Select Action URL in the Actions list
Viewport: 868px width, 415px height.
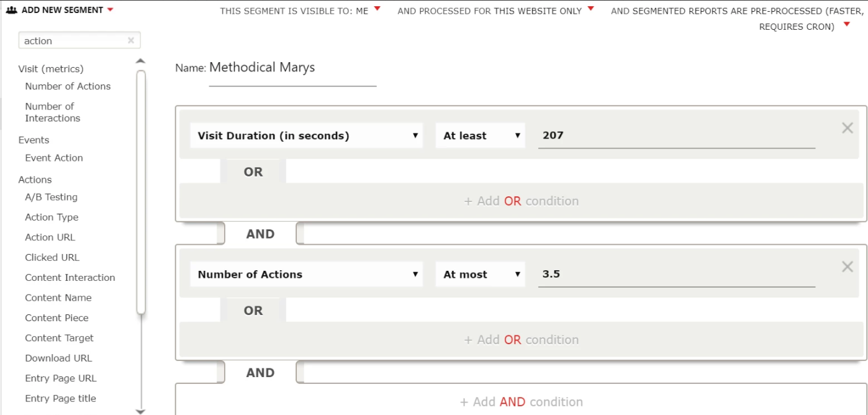click(50, 237)
